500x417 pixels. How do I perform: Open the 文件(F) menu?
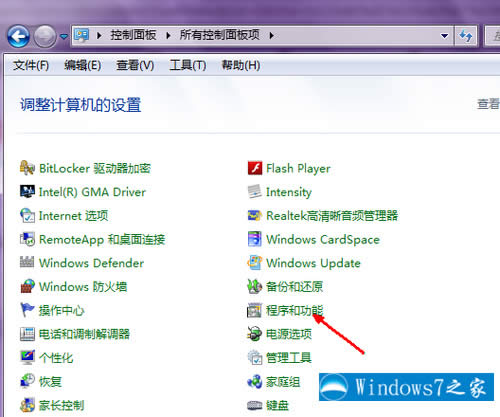click(x=31, y=65)
